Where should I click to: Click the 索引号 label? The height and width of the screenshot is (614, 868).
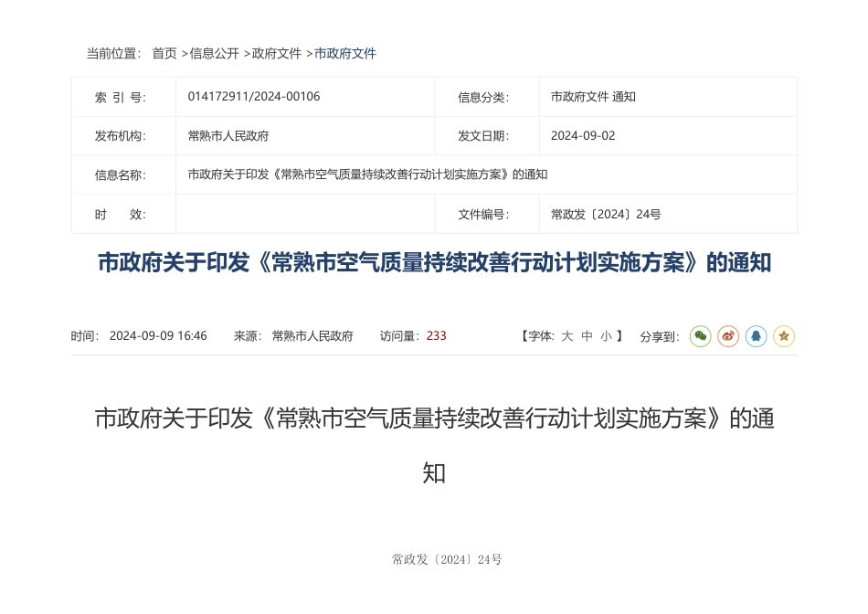[120, 98]
